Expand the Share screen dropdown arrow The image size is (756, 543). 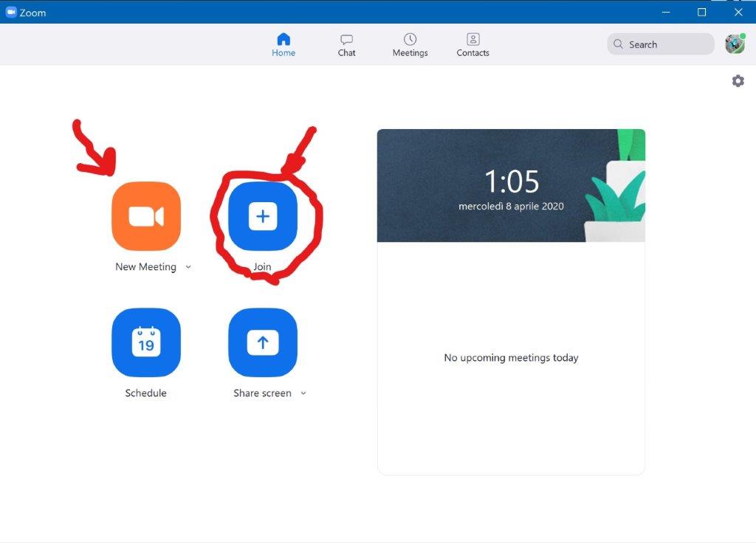(303, 393)
